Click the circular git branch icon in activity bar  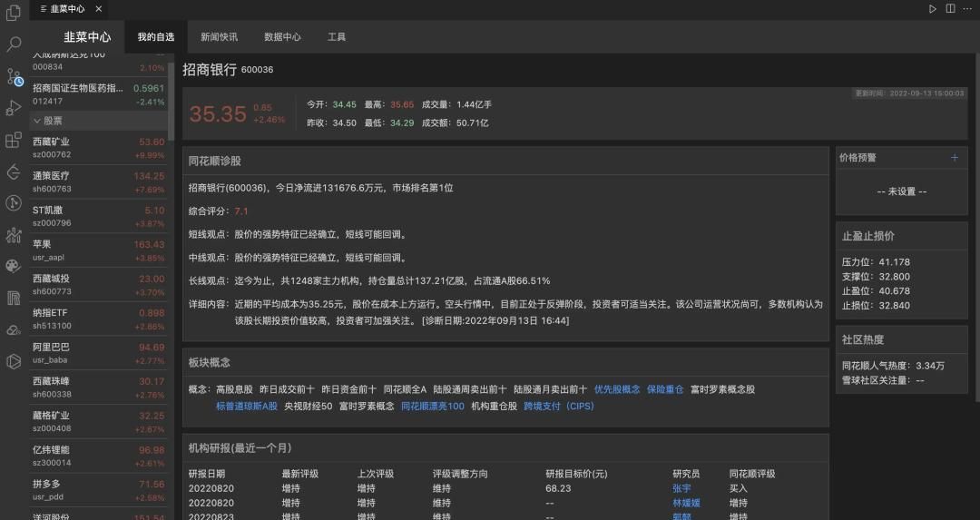[13, 202]
